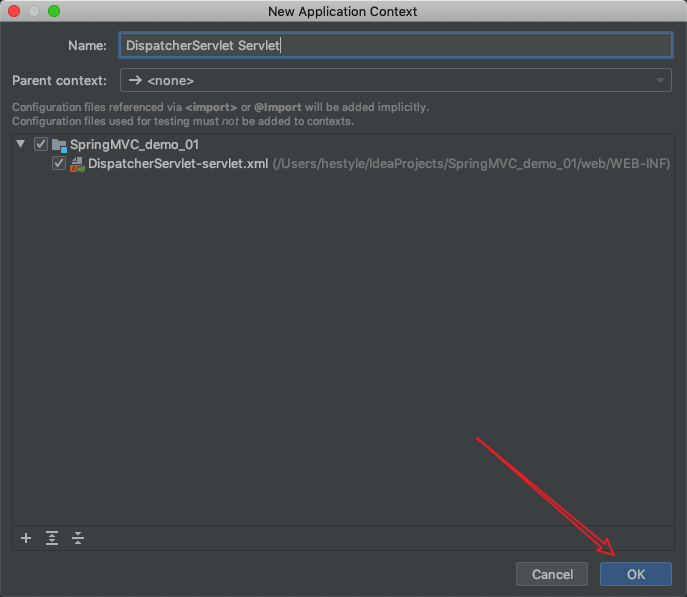
Task: Click the WEB-INF file path text
Action: (471, 164)
